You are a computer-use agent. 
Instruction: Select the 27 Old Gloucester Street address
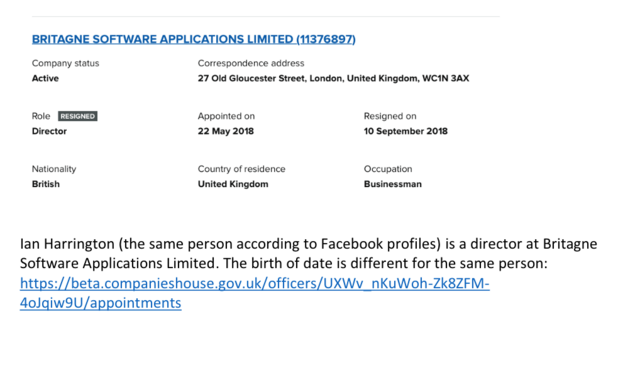click(x=333, y=78)
